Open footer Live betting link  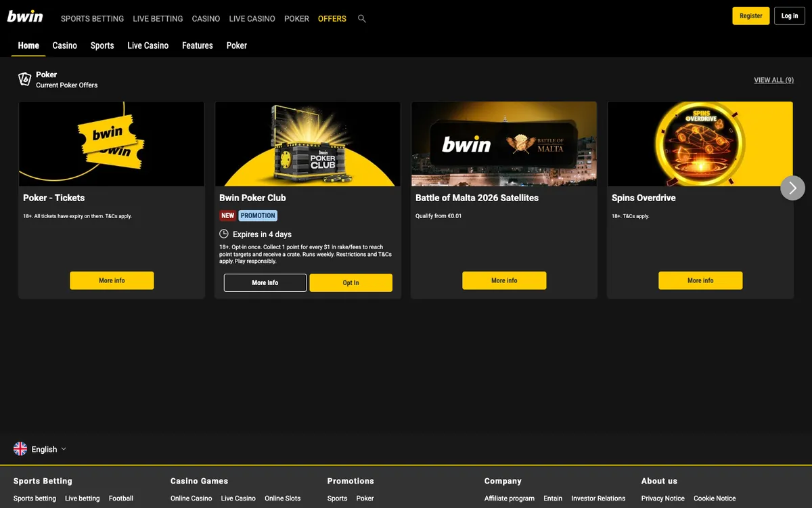point(83,499)
